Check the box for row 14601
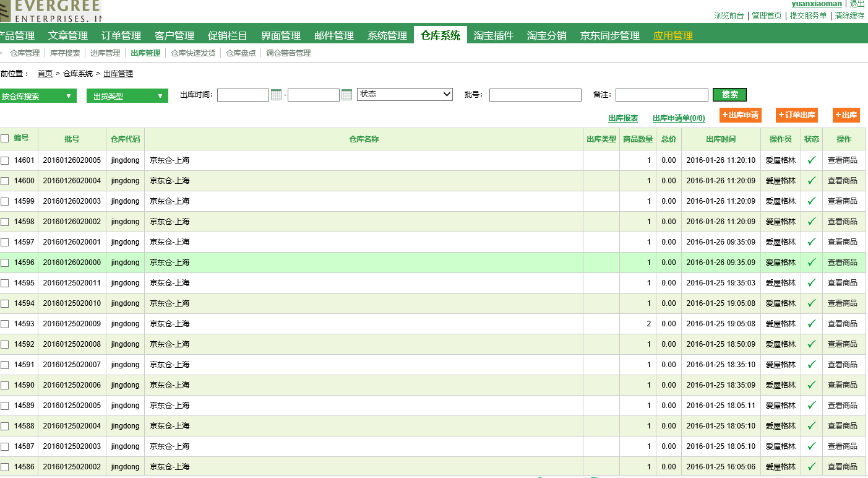868x478 pixels. point(5,160)
